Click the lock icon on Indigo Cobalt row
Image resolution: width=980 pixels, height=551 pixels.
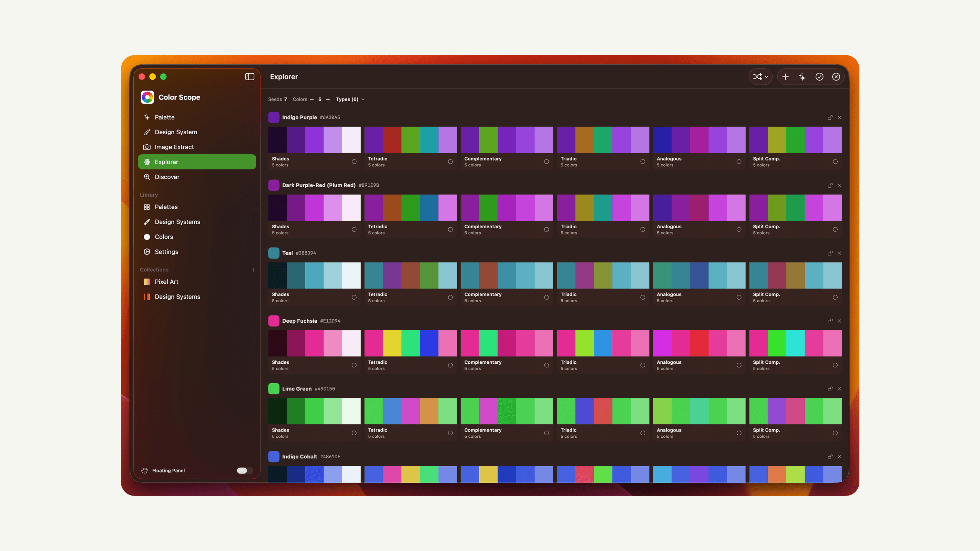click(830, 457)
